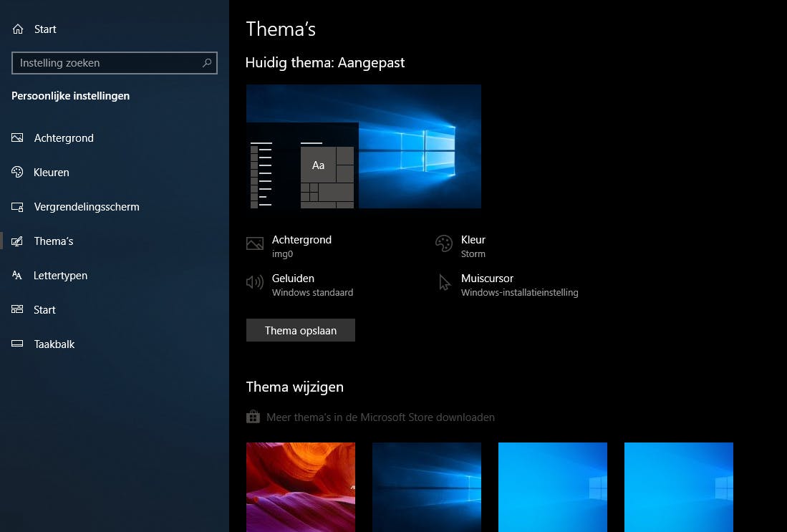Click the Achtergrond picture icon in the sidebar
Viewport: 787px width, 532px height.
tap(18, 137)
